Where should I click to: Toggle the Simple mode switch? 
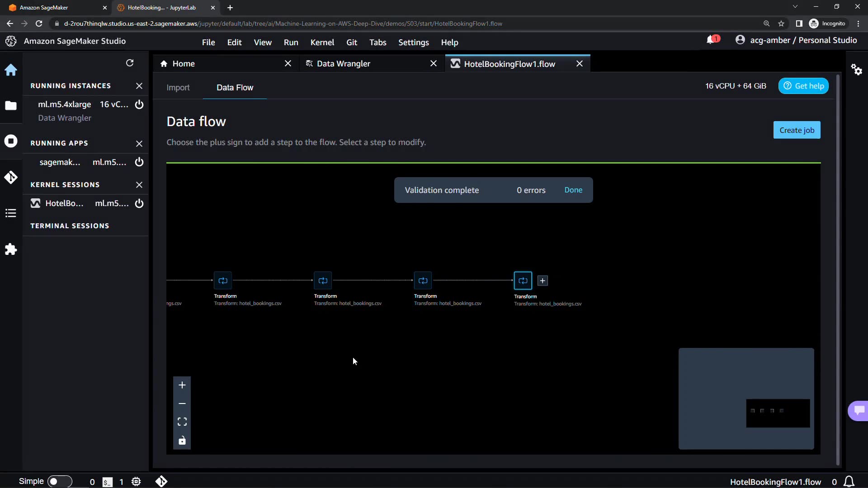pos(60,481)
